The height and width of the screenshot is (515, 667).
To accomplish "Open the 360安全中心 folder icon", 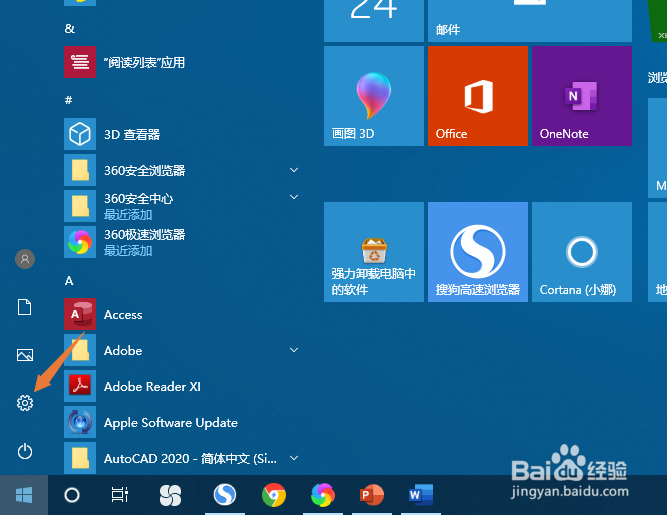I will [80, 206].
